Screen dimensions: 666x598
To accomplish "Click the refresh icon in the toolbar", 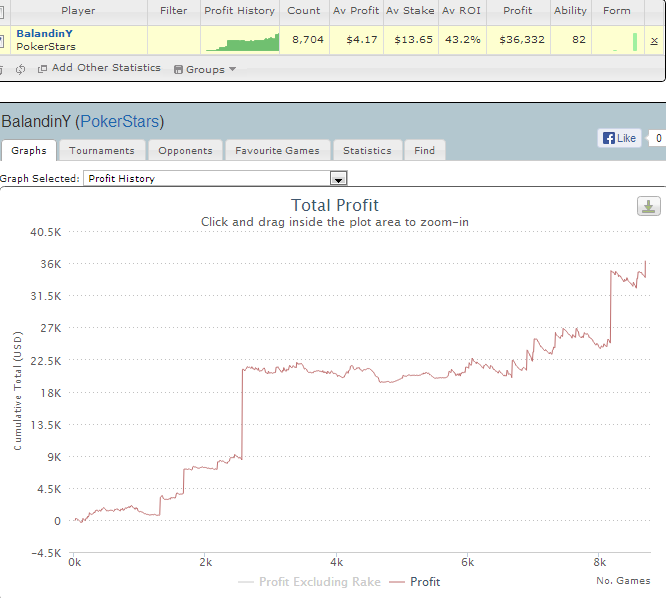I will (20, 69).
